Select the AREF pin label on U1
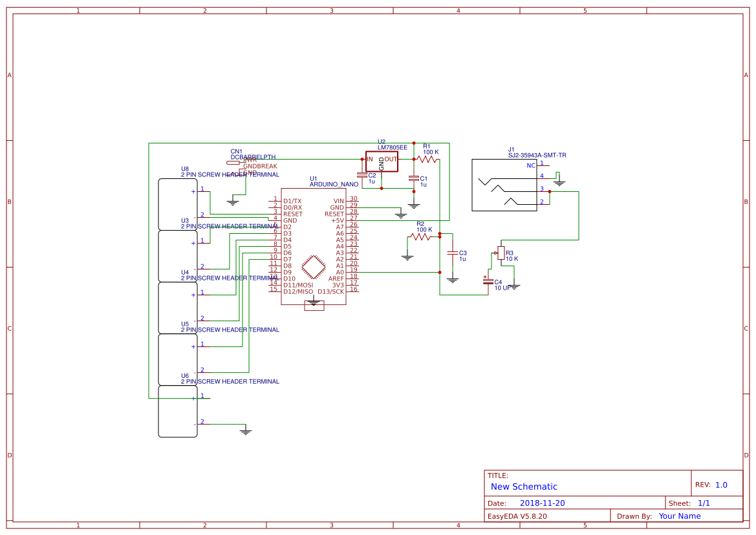 pos(336,278)
